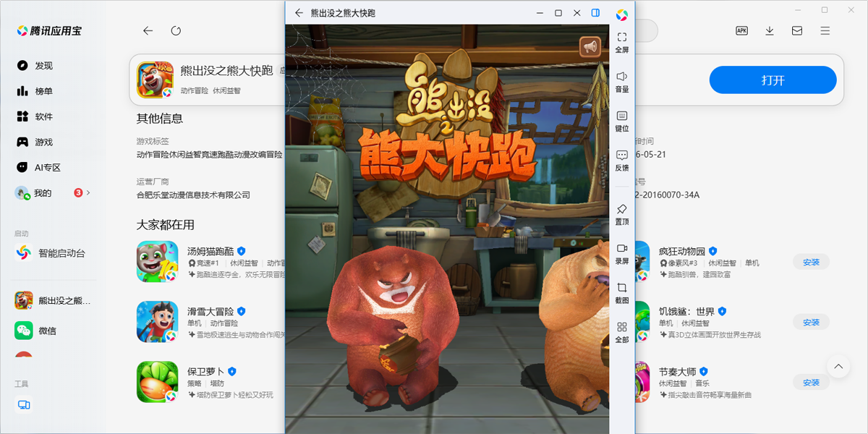
Task: Open the mail messages icon
Action: point(797,30)
